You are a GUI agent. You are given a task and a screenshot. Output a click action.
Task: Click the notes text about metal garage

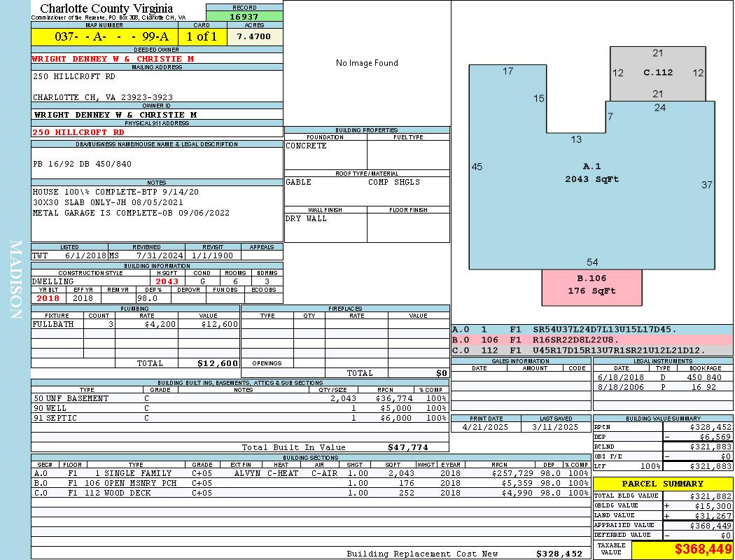point(131,213)
